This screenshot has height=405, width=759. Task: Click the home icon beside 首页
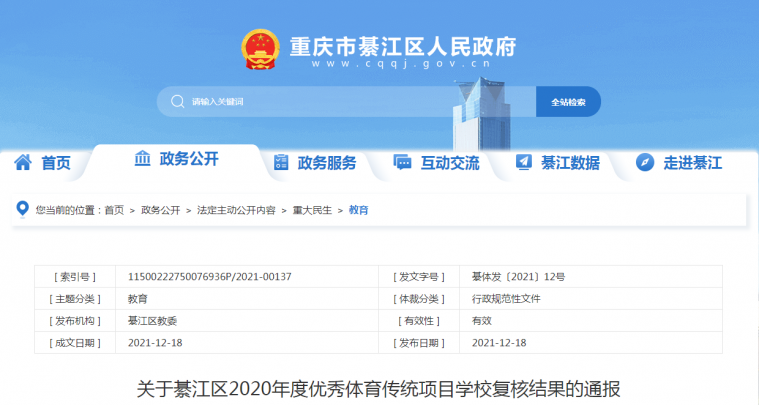23,162
